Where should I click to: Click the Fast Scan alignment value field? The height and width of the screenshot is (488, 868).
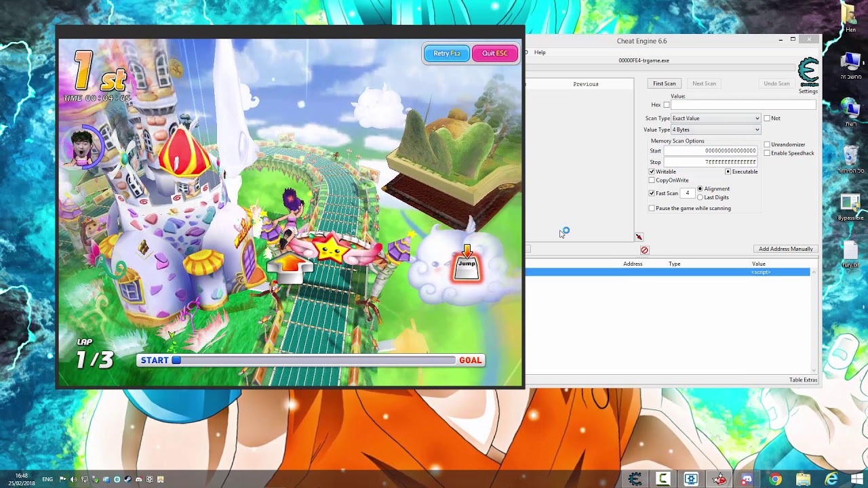click(687, 193)
